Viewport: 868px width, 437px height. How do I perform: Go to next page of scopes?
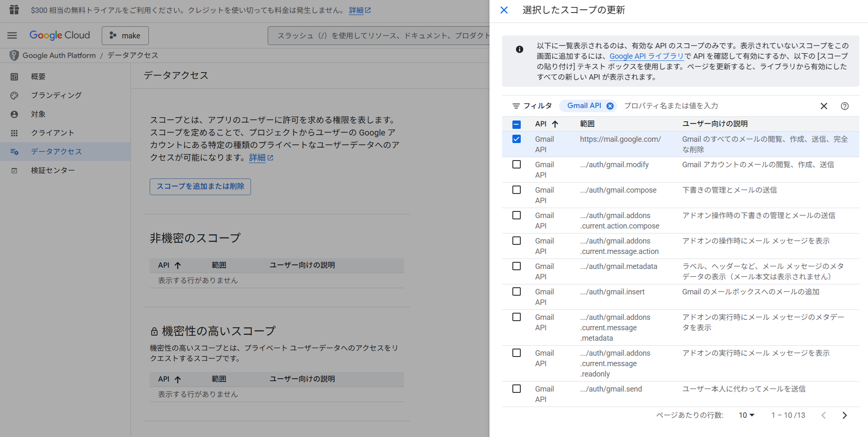point(845,415)
